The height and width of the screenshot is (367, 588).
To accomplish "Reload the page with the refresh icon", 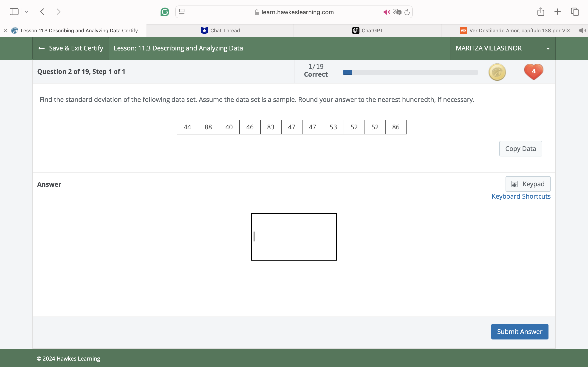I will click(x=407, y=12).
